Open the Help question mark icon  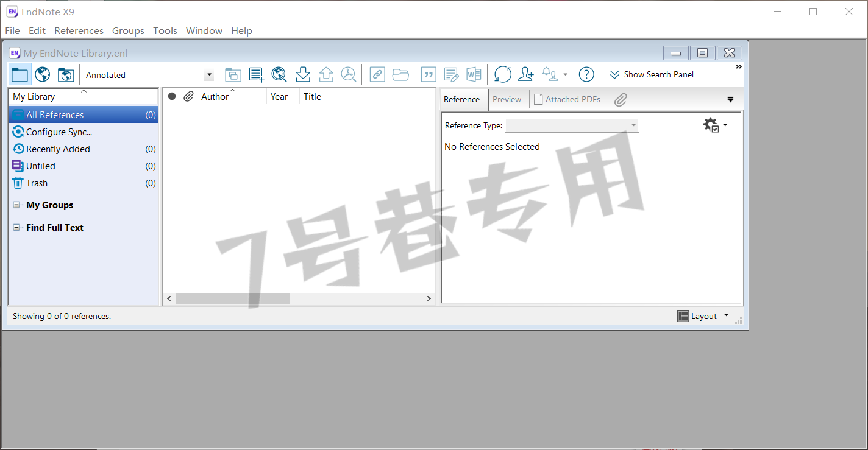click(x=586, y=75)
